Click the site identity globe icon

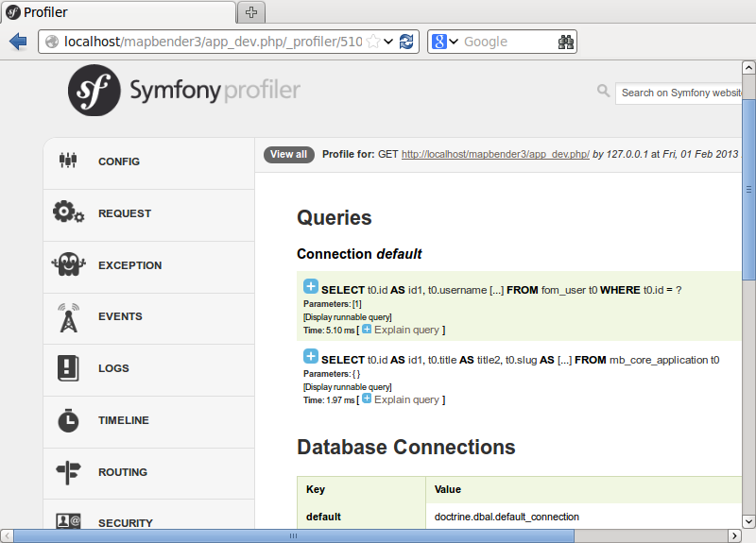coord(52,42)
